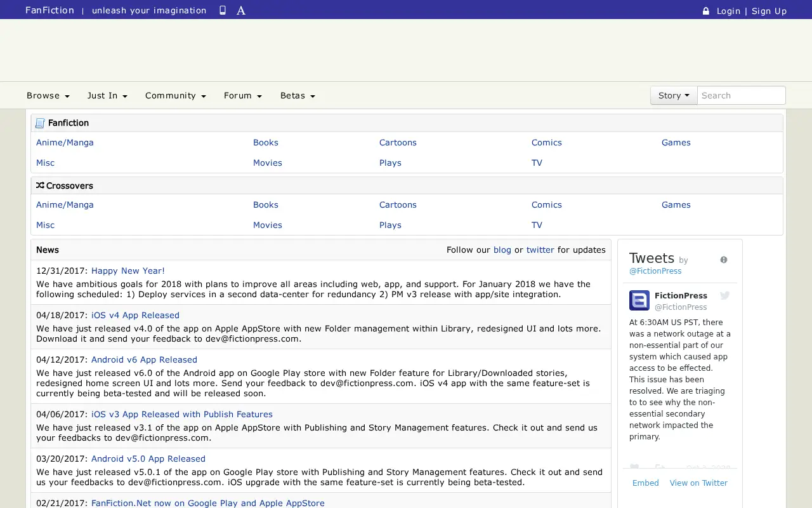Open the Story search-type dropdown

tap(674, 95)
